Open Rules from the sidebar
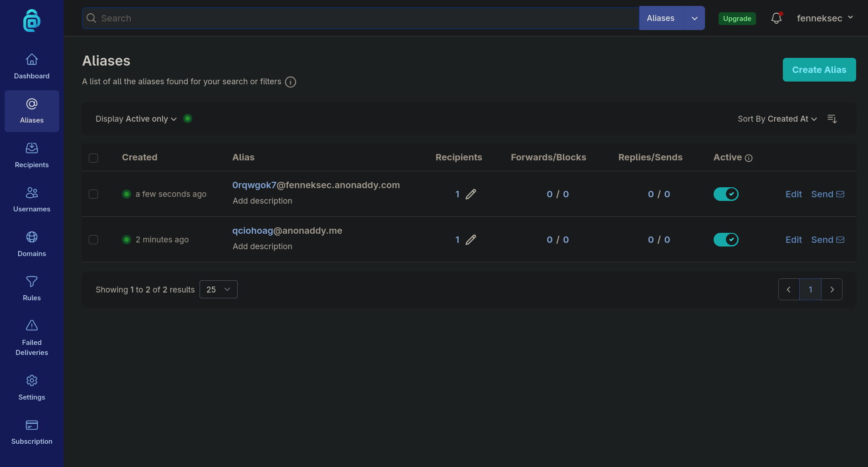The height and width of the screenshot is (467, 868). pyautogui.click(x=32, y=288)
